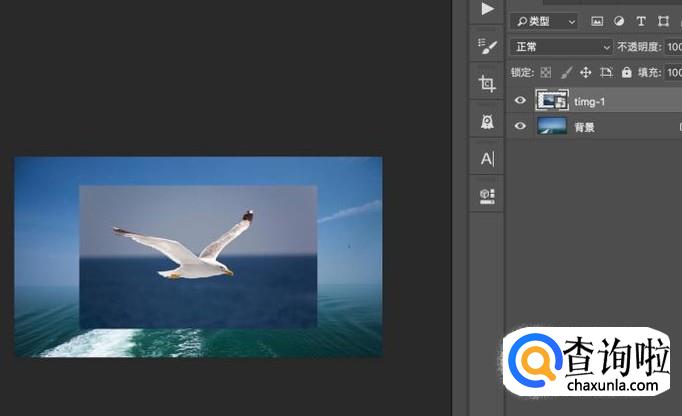Toggle lock transparent pixels
Viewport: 682px width, 416px height.
(x=545, y=72)
